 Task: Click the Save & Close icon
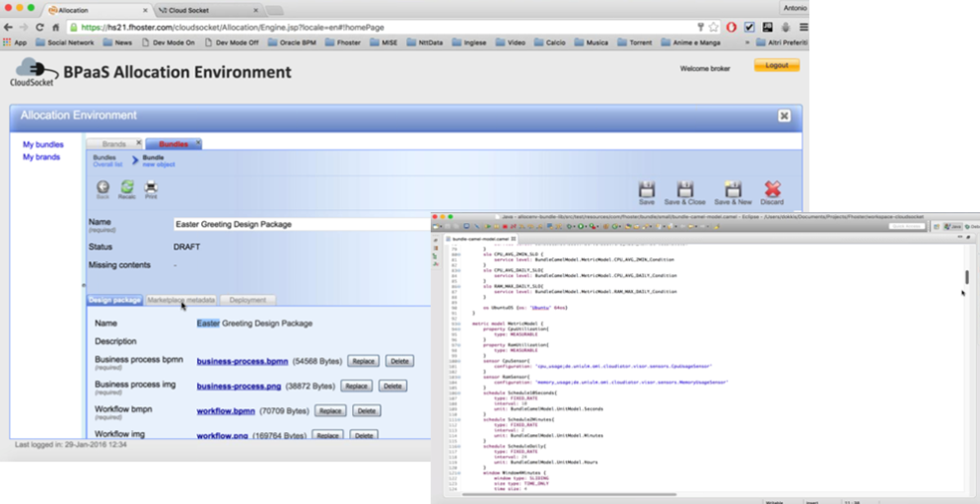[x=686, y=189]
